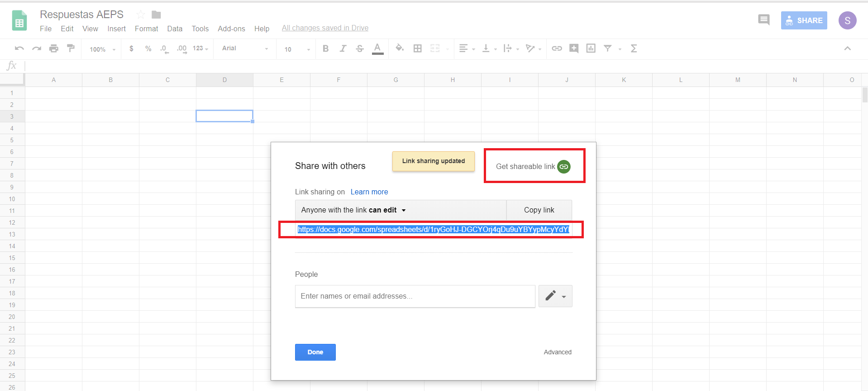Image resolution: width=868 pixels, height=391 pixels.
Task: Open vertical align dropdown
Action: (x=489, y=48)
